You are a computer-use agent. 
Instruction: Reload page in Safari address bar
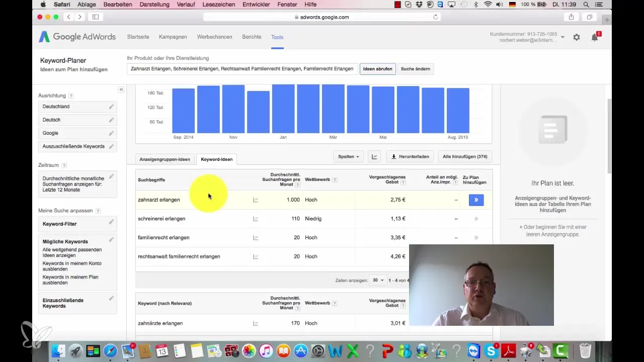pyautogui.click(x=436, y=17)
